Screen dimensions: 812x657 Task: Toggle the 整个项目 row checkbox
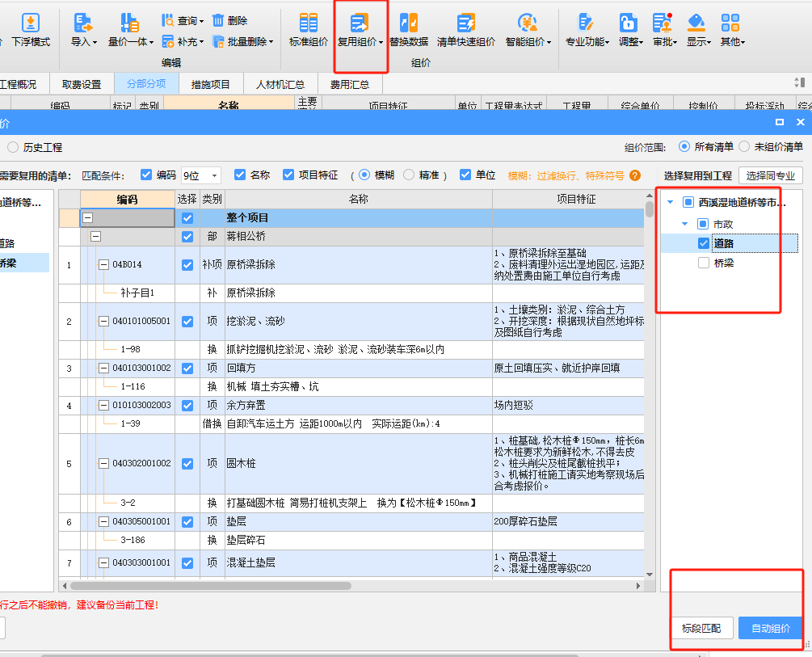[187, 218]
